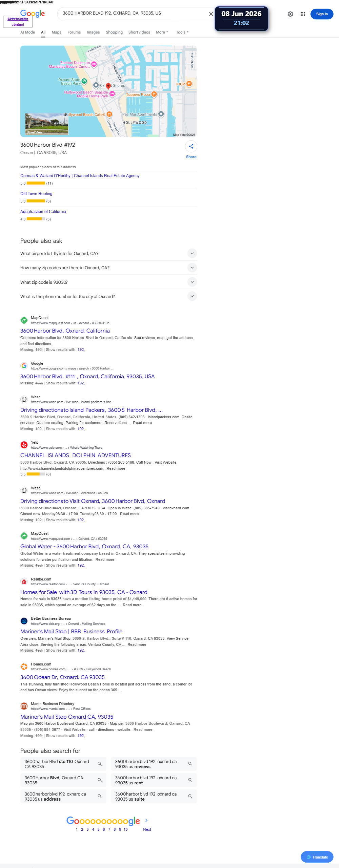Click the IHOP restaurant pin on the map

click(x=189, y=84)
